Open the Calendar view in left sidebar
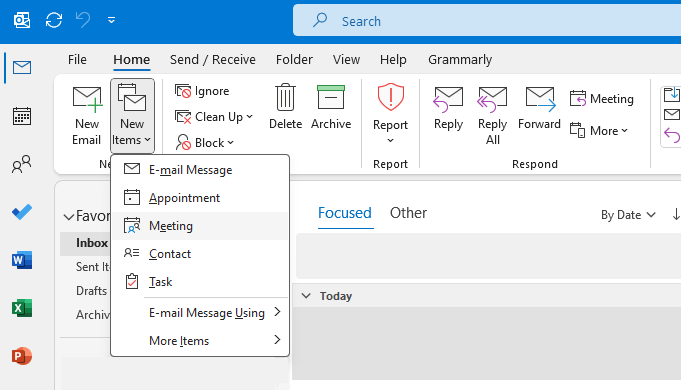 22,116
